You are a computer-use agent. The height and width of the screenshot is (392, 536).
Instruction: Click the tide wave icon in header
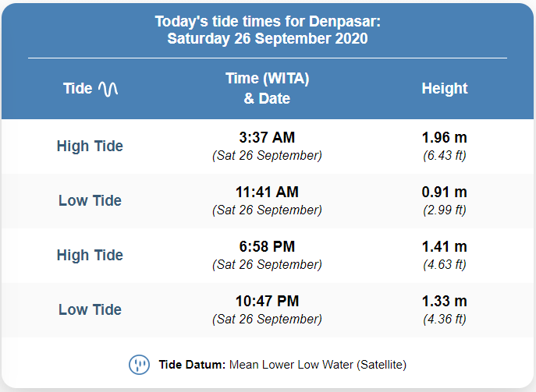click(108, 89)
